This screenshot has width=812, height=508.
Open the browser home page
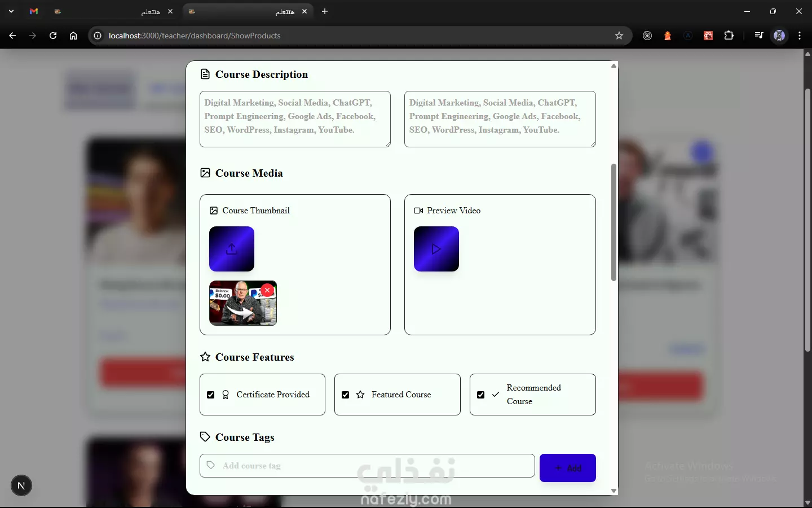(x=73, y=36)
